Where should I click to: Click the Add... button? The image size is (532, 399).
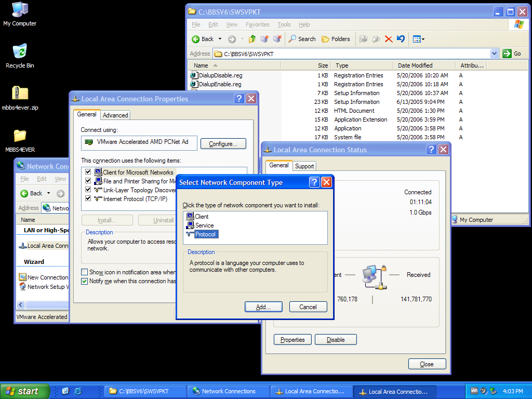263,307
